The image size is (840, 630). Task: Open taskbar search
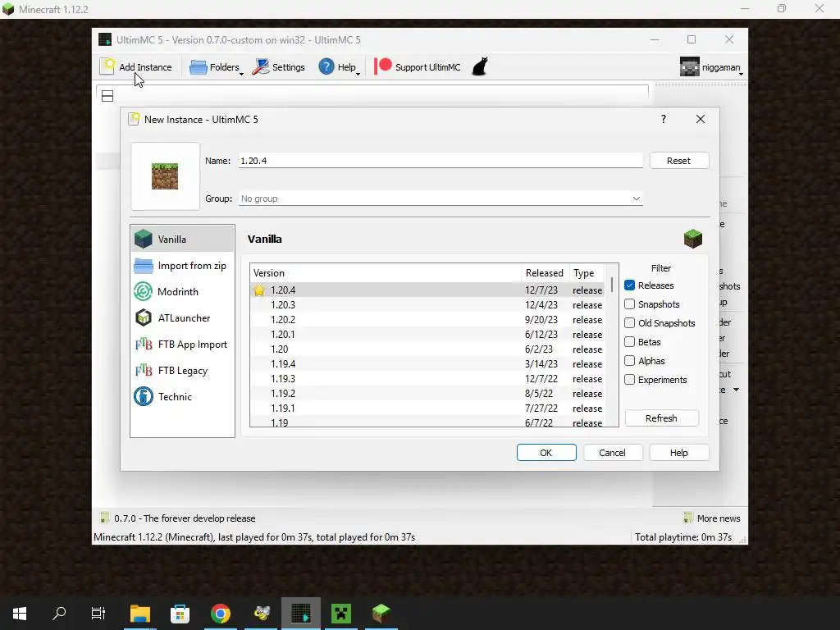point(59,614)
